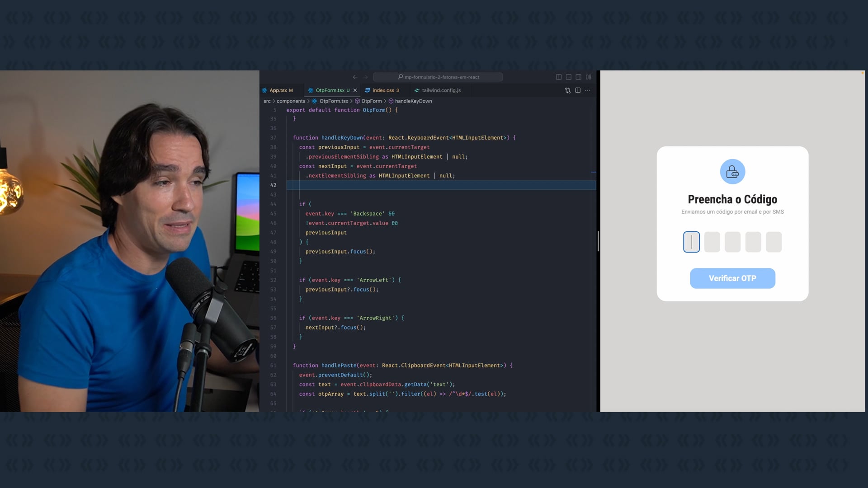Switch to tailwind.config.js tab
Viewport: 868px width, 488px height.
click(x=441, y=90)
